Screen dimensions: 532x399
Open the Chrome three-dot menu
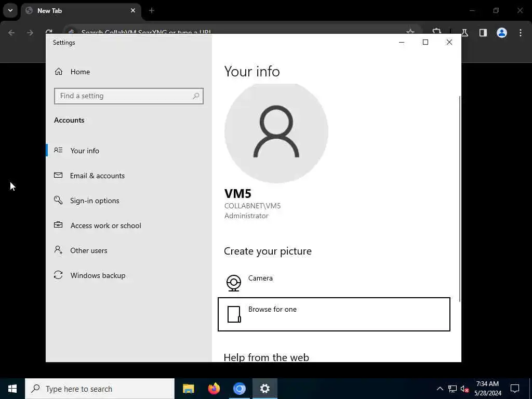click(x=521, y=33)
